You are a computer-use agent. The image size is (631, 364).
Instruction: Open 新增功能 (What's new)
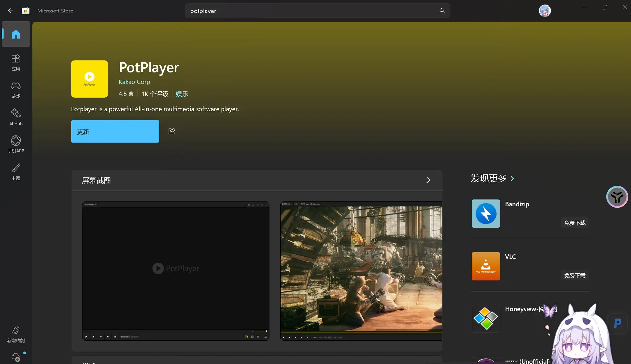16,334
